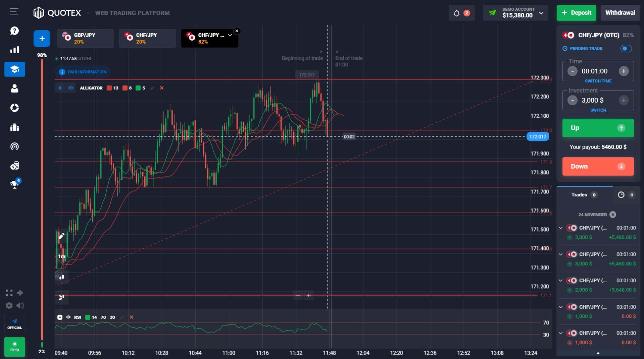This screenshot has width=644, height=359.
Task: Click the 00:01:00 trade time field
Action: [x=594, y=71]
